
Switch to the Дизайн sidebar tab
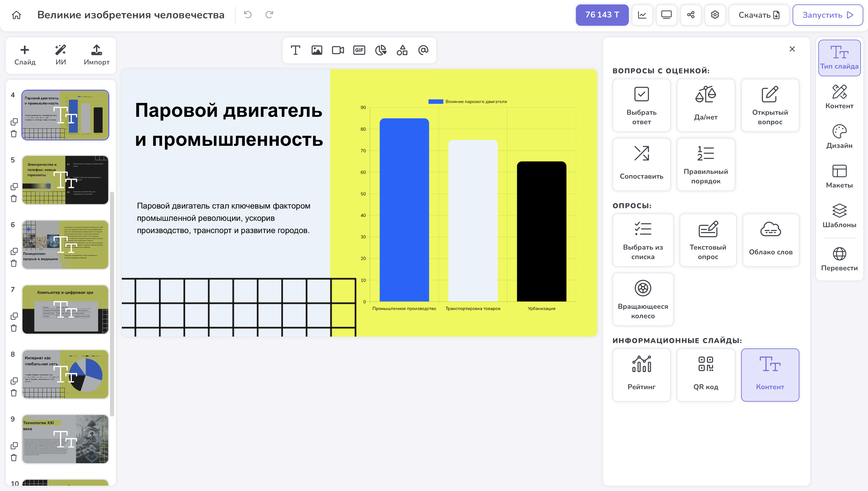[x=839, y=137]
